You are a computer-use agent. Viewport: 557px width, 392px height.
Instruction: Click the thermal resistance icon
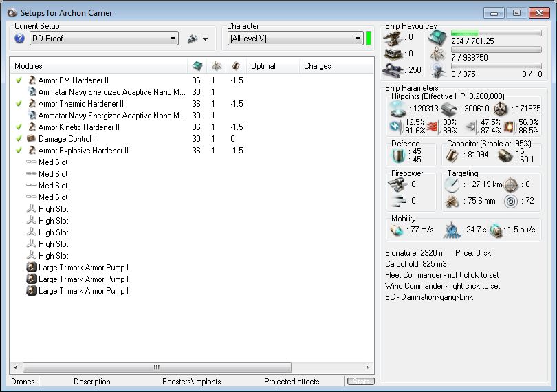[432, 127]
